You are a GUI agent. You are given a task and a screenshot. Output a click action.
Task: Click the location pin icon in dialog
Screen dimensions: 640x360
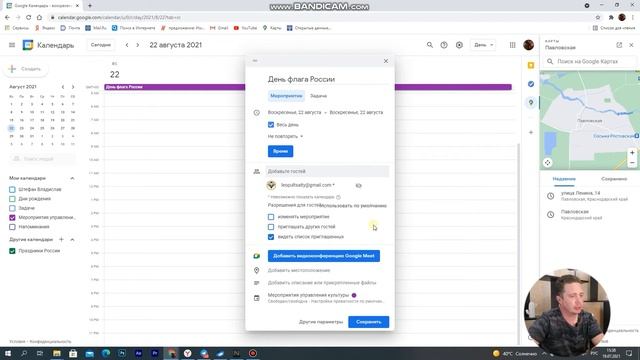pos(256,270)
